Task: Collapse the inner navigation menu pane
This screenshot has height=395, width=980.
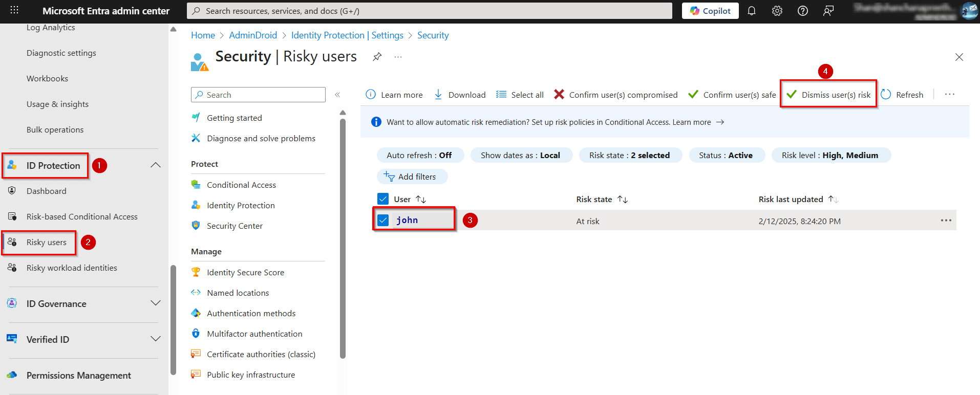Action: tap(337, 95)
